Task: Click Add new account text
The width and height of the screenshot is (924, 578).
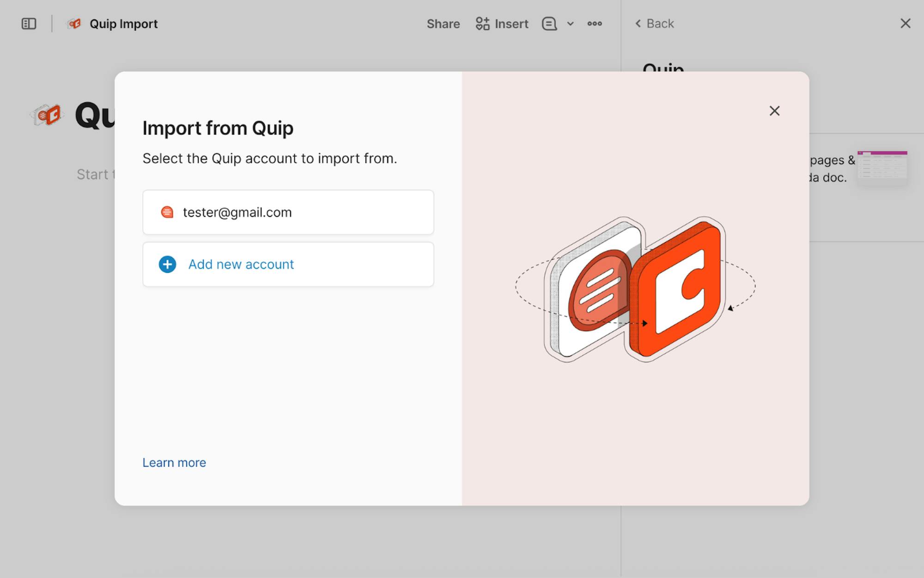Action: pos(241,264)
